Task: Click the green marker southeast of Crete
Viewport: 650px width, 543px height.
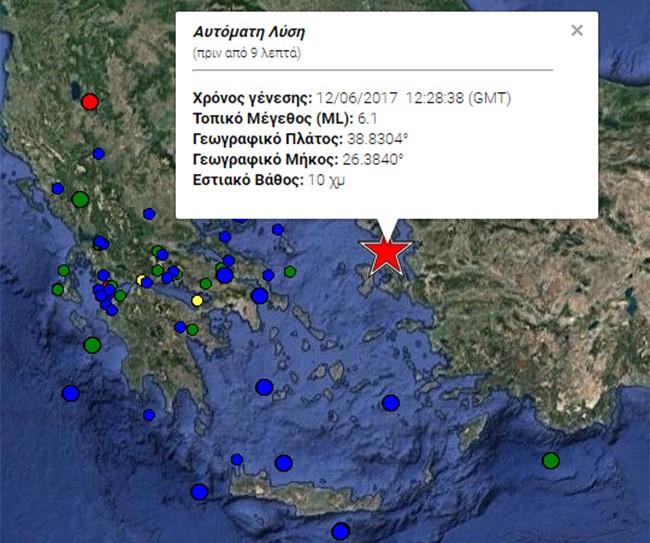Action: pyautogui.click(x=550, y=461)
